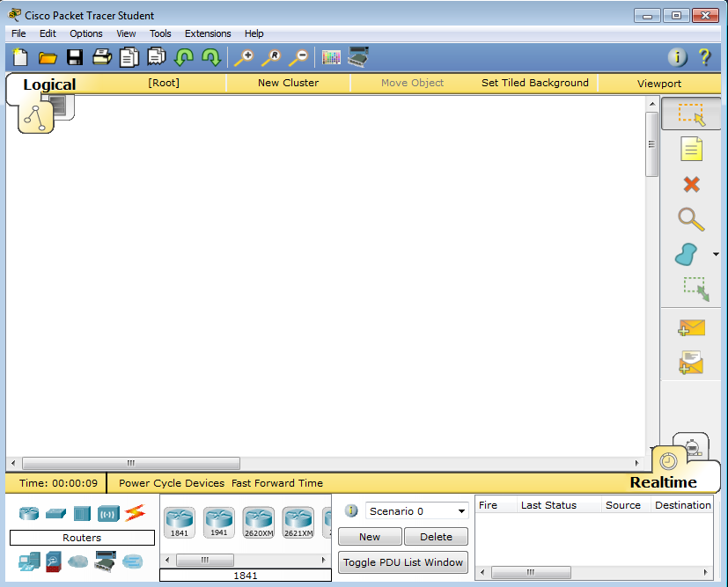This screenshot has width=728, height=587.
Task: Create a new file from the toolbar
Action: [20, 57]
